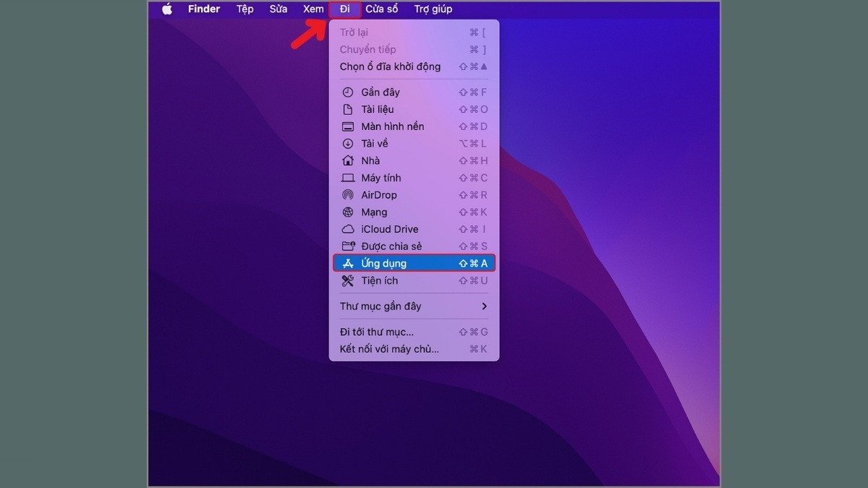The height and width of the screenshot is (488, 868).
Task: Click the clock icon beside Gần đây
Action: pos(347,92)
